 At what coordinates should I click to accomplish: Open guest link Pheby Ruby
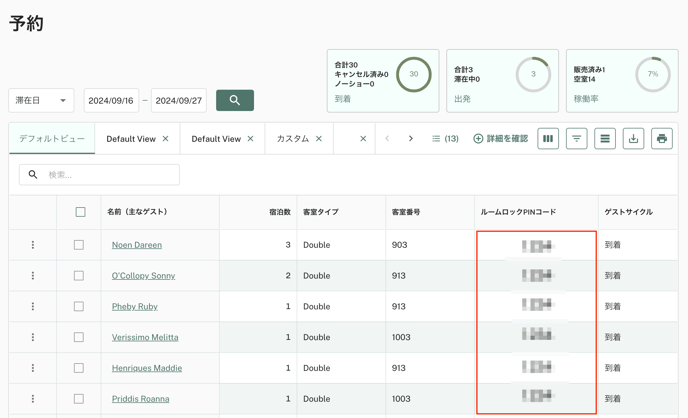click(134, 307)
